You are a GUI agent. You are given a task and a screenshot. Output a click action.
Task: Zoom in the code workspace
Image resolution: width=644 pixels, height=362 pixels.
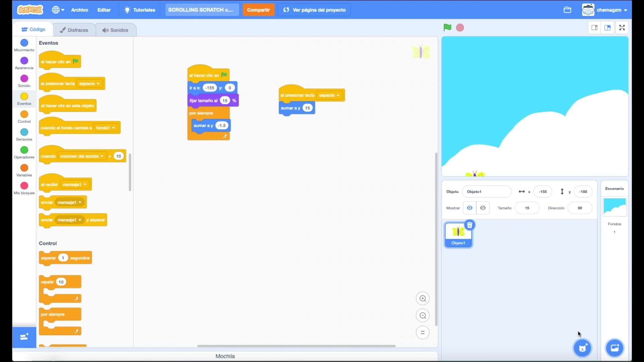(423, 299)
